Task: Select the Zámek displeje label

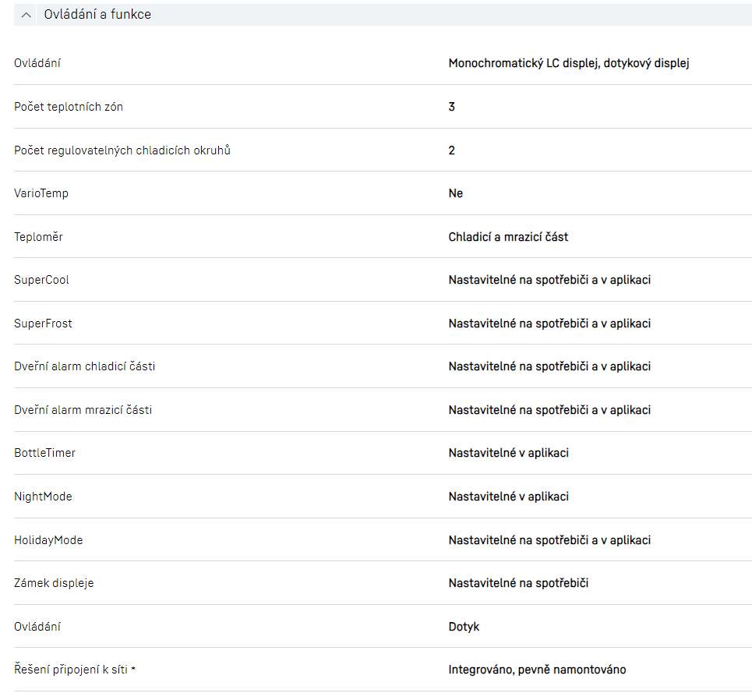Action: (x=54, y=583)
